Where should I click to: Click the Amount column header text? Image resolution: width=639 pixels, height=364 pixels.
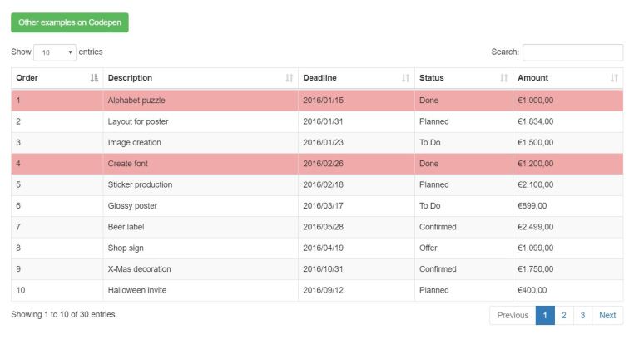[x=533, y=78]
